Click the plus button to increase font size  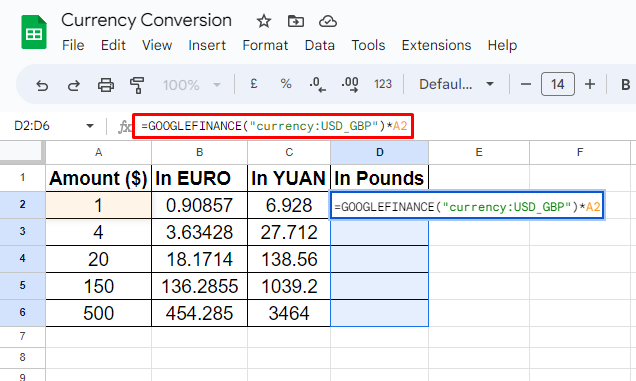point(590,84)
